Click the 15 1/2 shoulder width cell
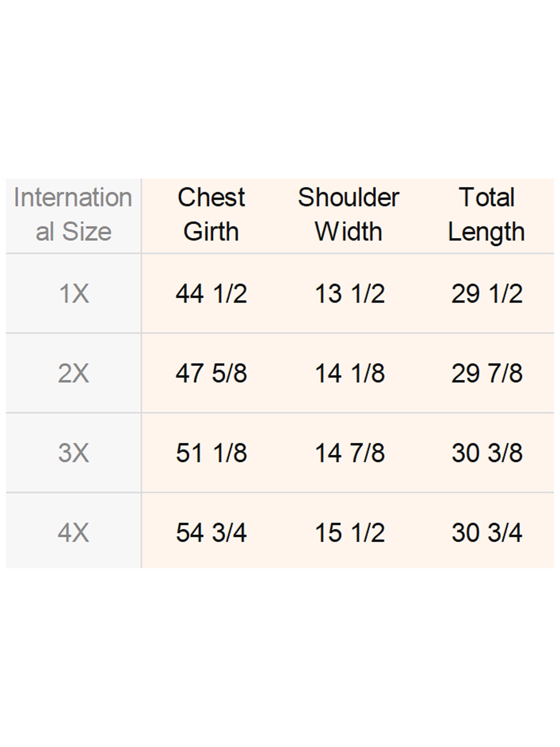This screenshot has height=747, width=560. pyautogui.click(x=349, y=532)
